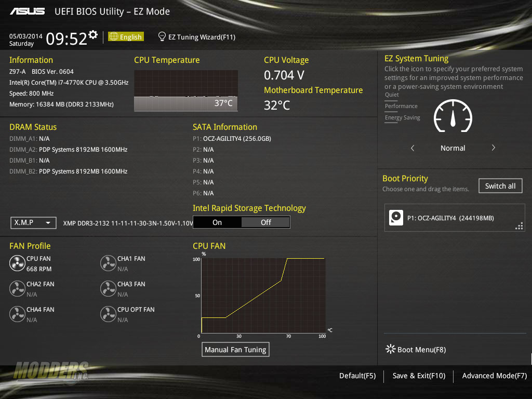This screenshot has height=399, width=532.
Task: Go to the previous system tuning mode
Action: click(413, 148)
